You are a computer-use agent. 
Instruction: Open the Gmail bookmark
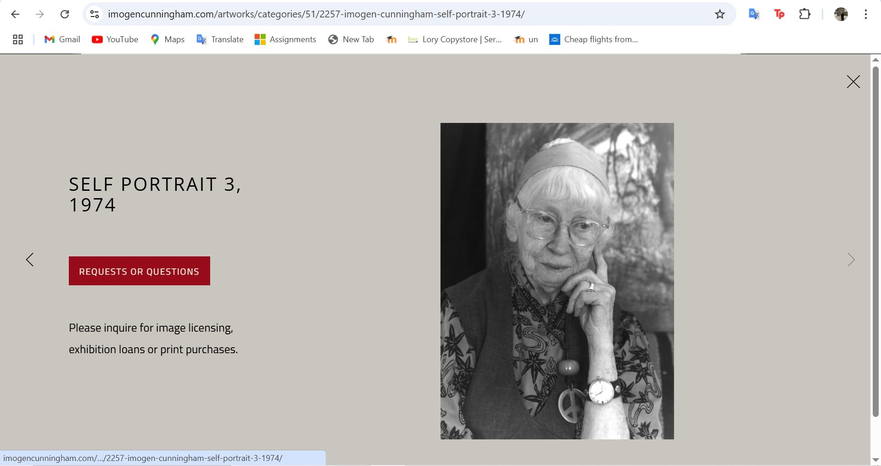[62, 39]
